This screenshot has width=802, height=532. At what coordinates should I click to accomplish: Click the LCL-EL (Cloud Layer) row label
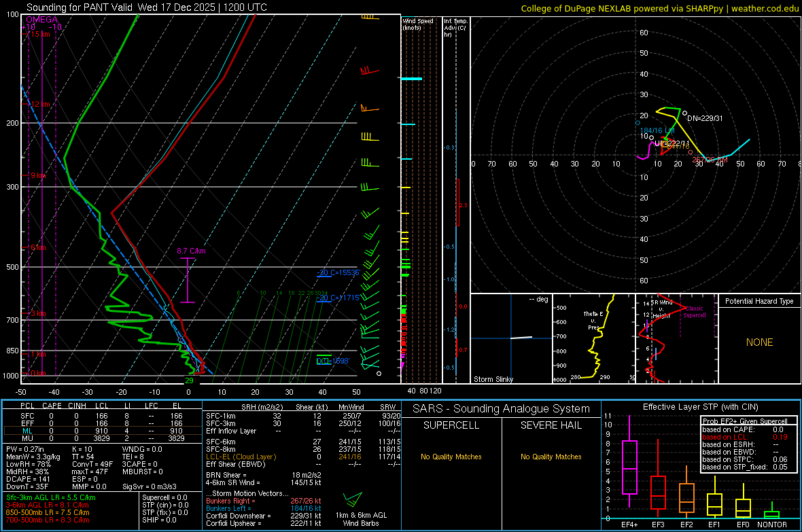pyautogui.click(x=241, y=457)
